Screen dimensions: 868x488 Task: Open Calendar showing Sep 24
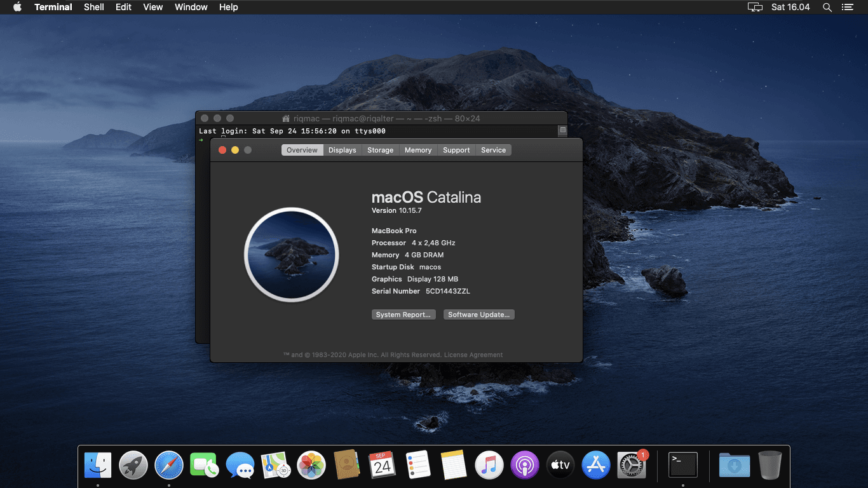pyautogui.click(x=383, y=466)
